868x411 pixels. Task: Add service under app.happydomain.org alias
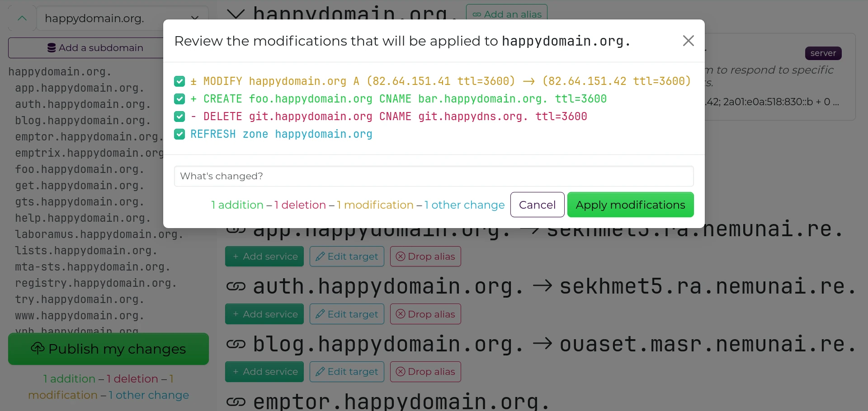[x=264, y=257]
